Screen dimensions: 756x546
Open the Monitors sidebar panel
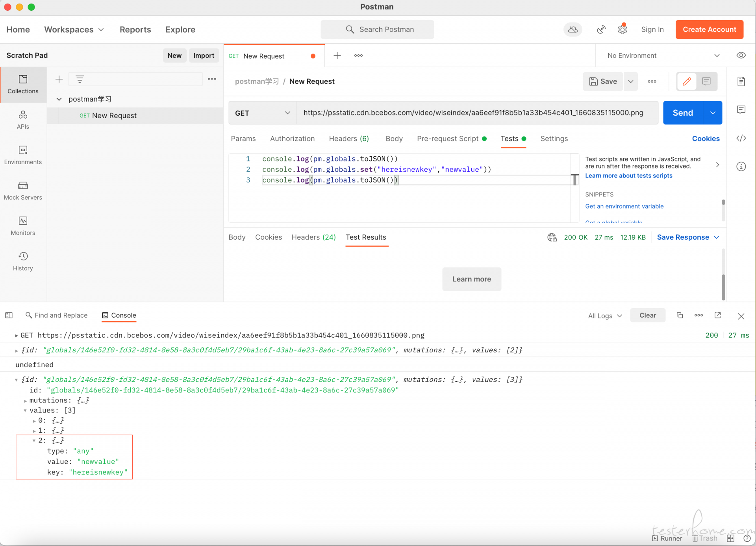click(x=23, y=226)
